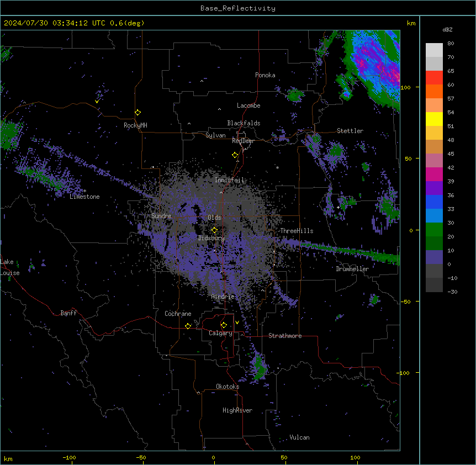Image resolution: width=476 pixels, height=465 pixels.
Task: Click the Base_Reflectivity title text
Action: [238, 8]
